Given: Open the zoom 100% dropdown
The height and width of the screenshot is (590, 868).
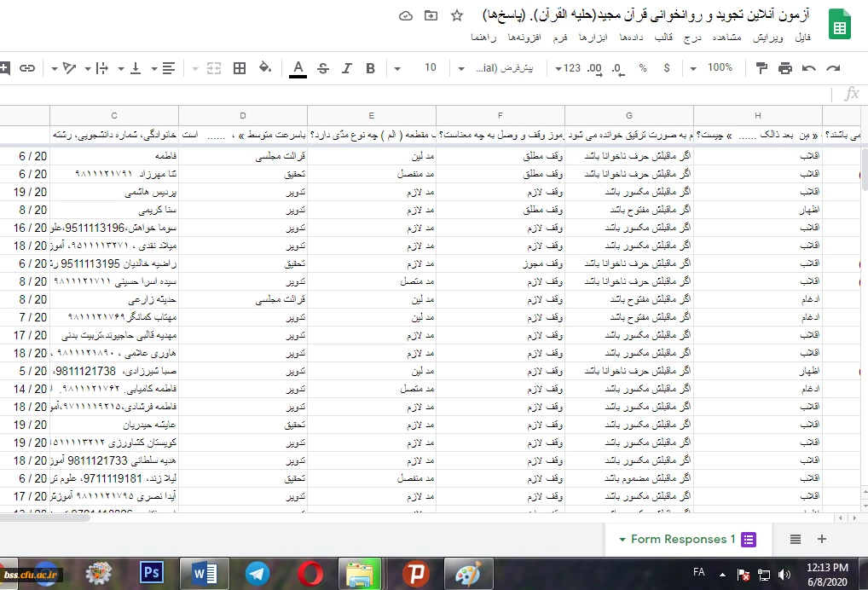Looking at the screenshot, I should tap(712, 68).
